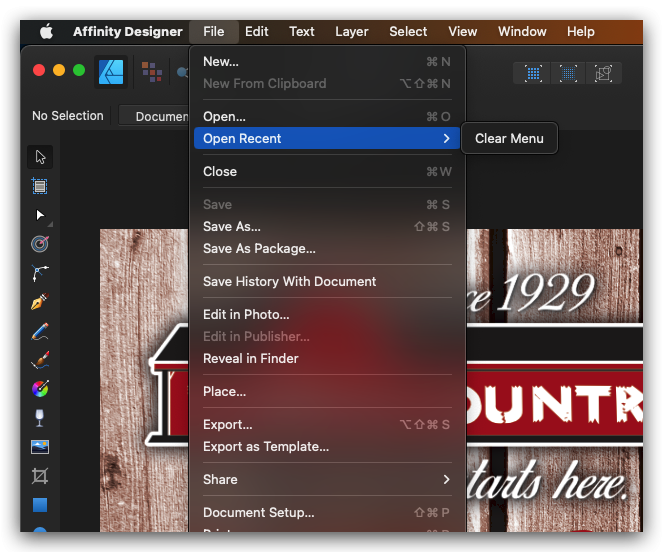The height and width of the screenshot is (552, 663).
Task: Click the Apple menu logo
Action: point(46,31)
